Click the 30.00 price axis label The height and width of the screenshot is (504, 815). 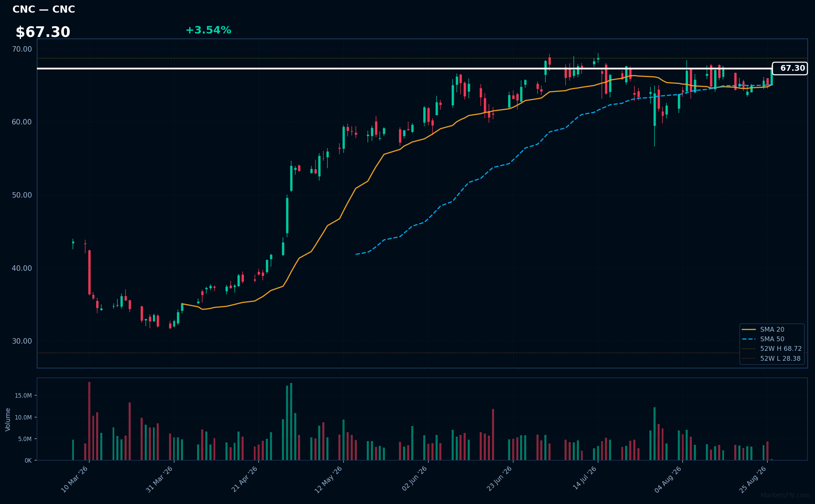[x=22, y=341]
